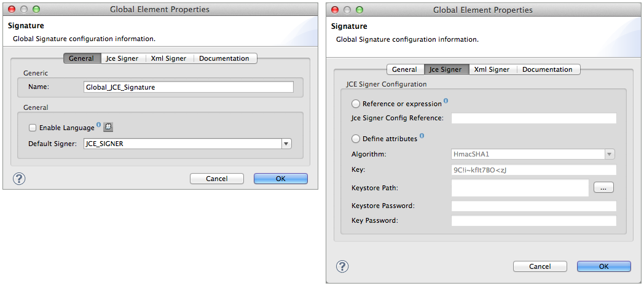644x286 pixels.
Task: Open the Default Signer dropdown
Action: (x=286, y=144)
